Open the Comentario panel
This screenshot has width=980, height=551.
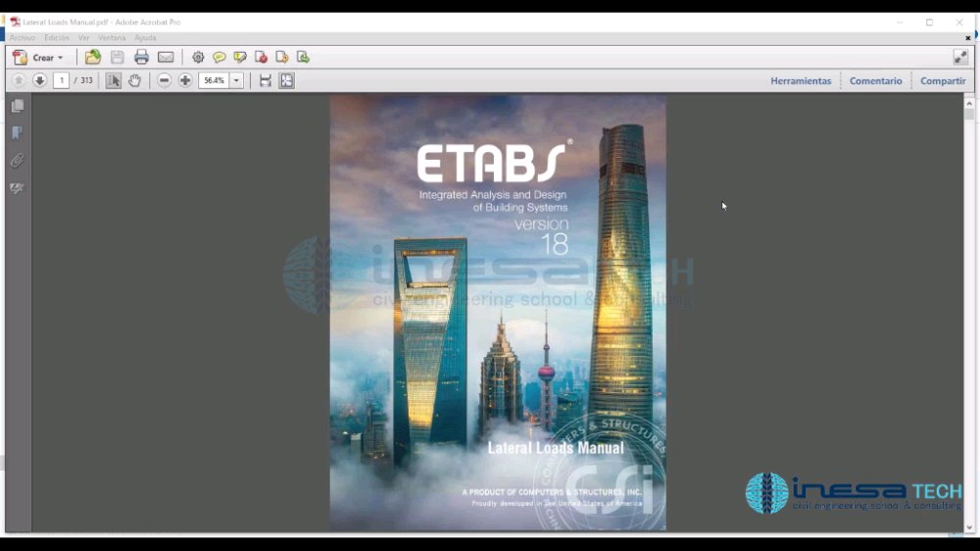pos(875,80)
